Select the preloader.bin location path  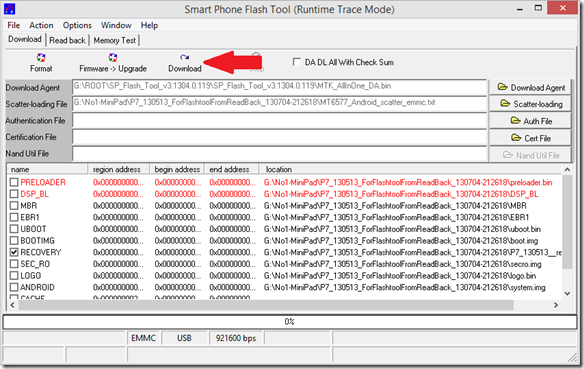(408, 182)
